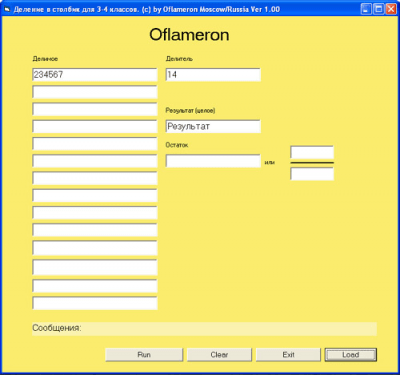Click the application icon in the title bar

[x=7, y=9]
